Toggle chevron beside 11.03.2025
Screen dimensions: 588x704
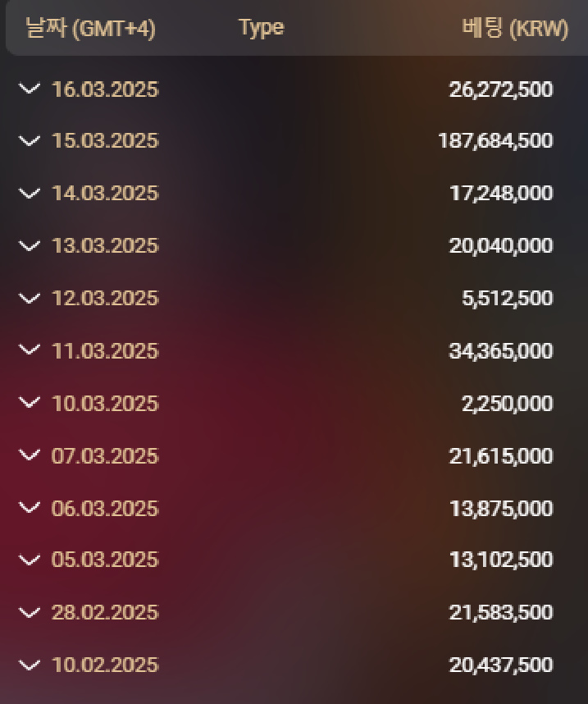(30, 350)
